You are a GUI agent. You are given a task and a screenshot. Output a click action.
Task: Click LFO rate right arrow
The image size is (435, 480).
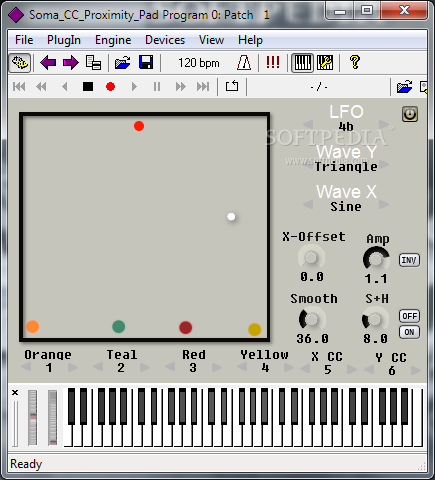point(384,125)
